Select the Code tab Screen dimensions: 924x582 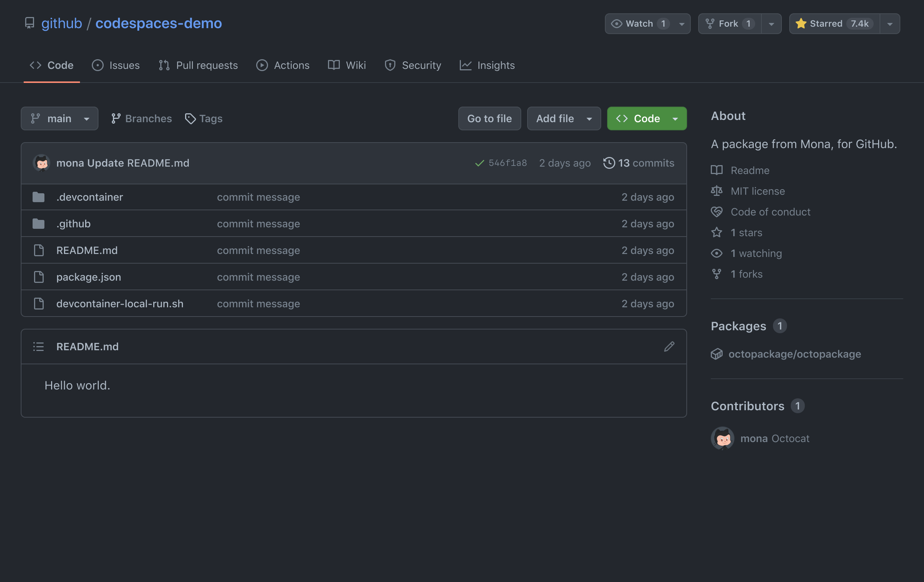coord(51,66)
